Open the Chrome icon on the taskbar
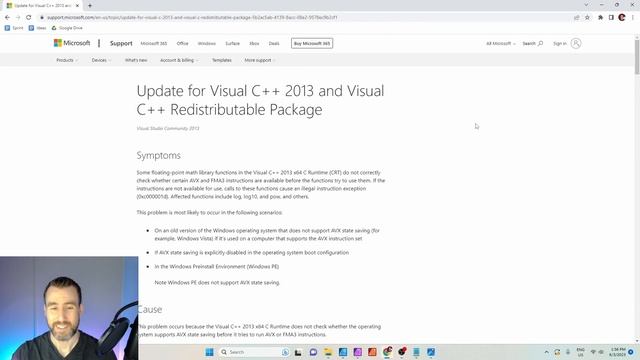The height and width of the screenshot is (360, 640). click(387, 351)
